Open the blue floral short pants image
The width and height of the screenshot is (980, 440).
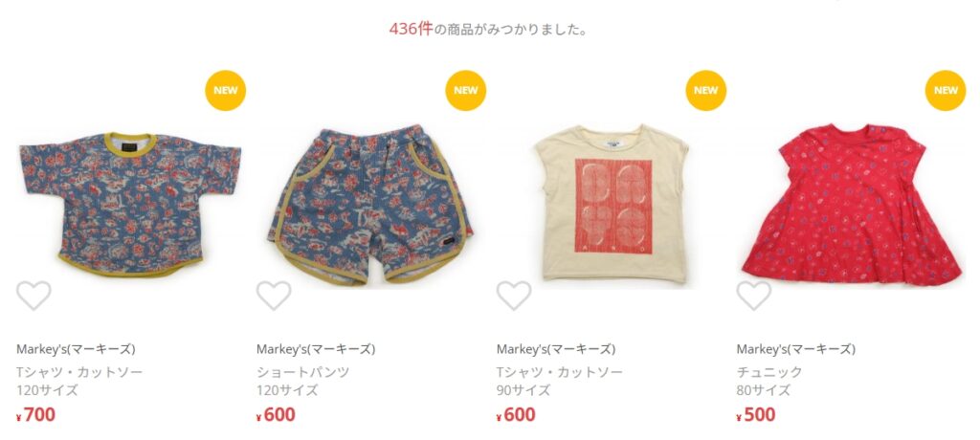click(x=370, y=205)
